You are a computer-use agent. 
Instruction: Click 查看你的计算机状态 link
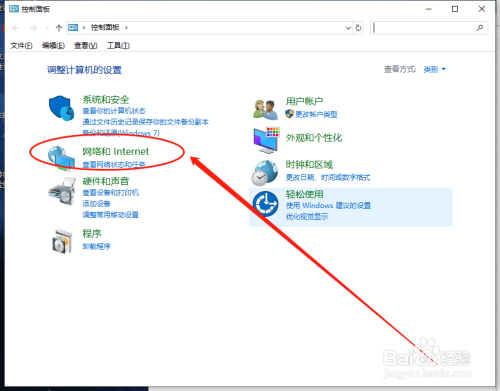(114, 111)
